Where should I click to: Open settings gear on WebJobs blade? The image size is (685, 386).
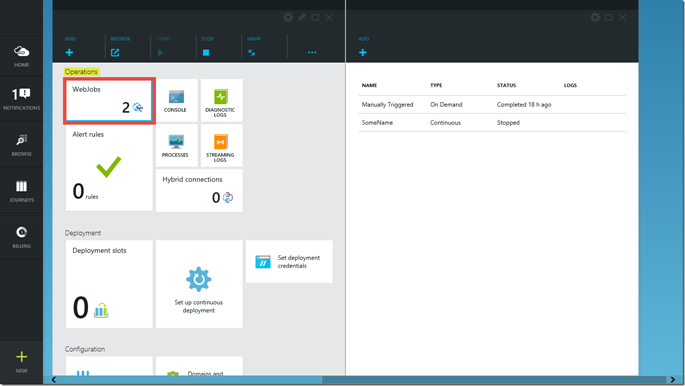(x=595, y=17)
